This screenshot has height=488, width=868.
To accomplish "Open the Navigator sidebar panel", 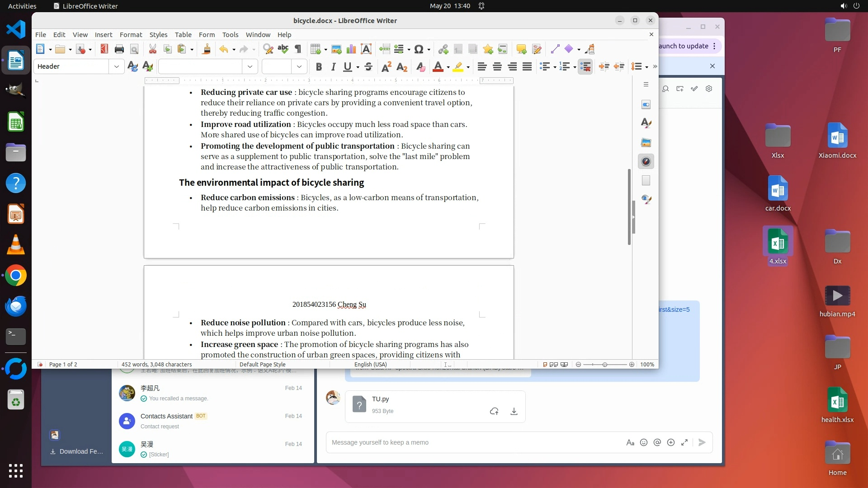I will [646, 162].
